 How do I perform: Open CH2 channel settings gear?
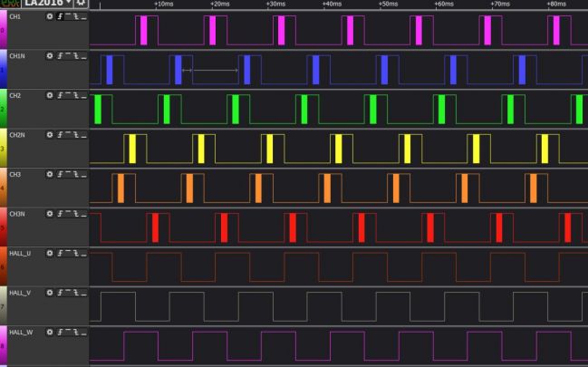point(50,94)
